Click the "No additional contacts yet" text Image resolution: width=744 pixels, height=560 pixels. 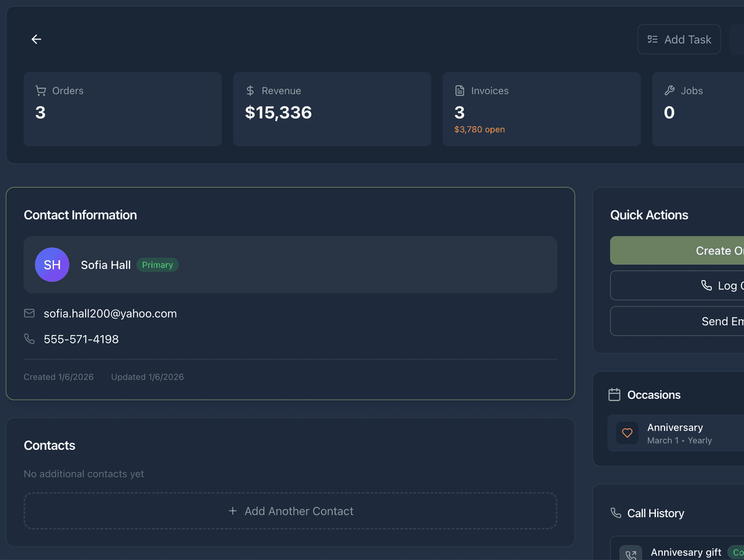(x=84, y=474)
